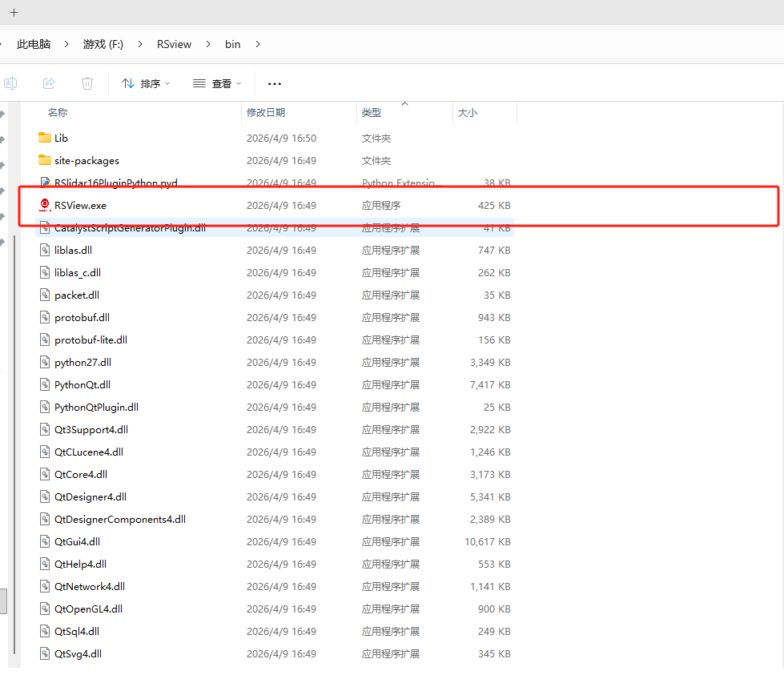The image size is (784, 683).
Task: Click the 7,417 KB size value
Action: [x=490, y=384]
